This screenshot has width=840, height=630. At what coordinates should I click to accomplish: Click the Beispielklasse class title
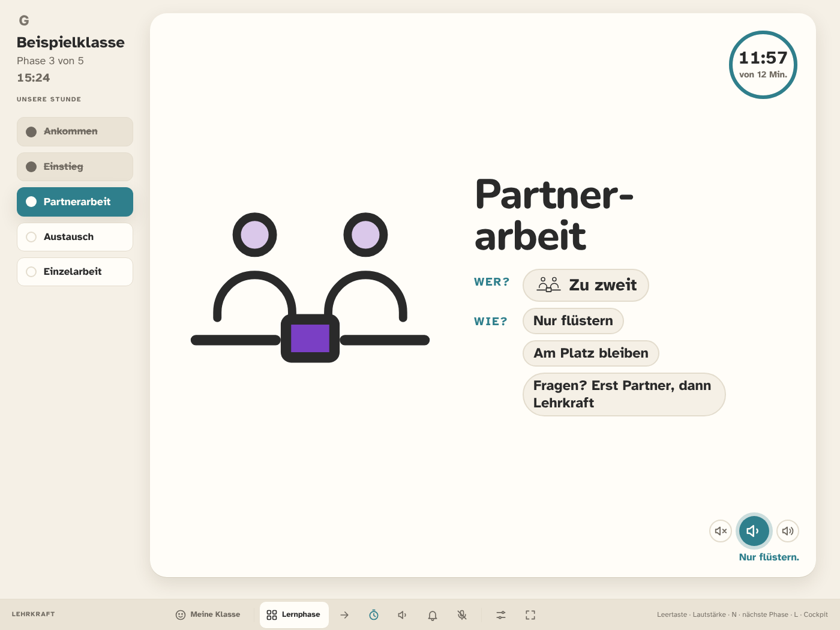point(71,43)
